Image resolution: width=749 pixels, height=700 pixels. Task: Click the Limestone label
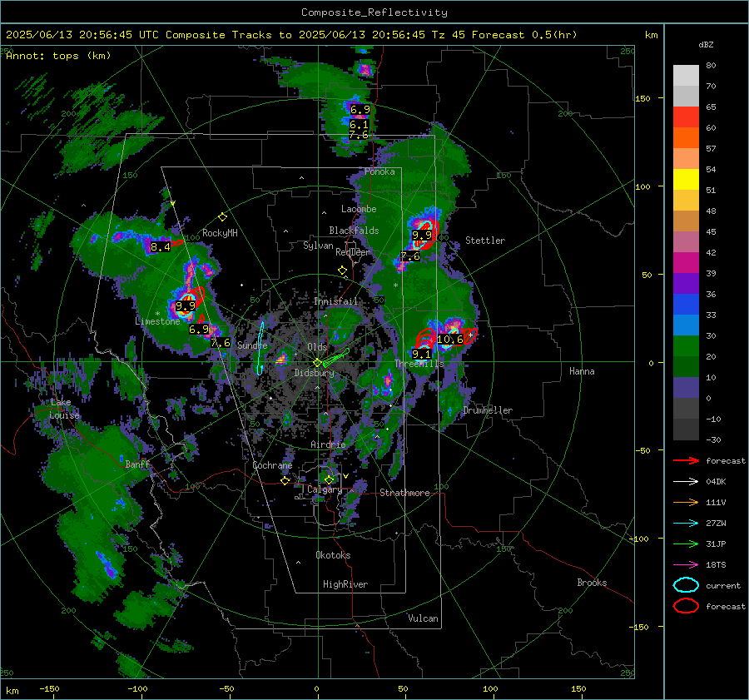coord(157,321)
